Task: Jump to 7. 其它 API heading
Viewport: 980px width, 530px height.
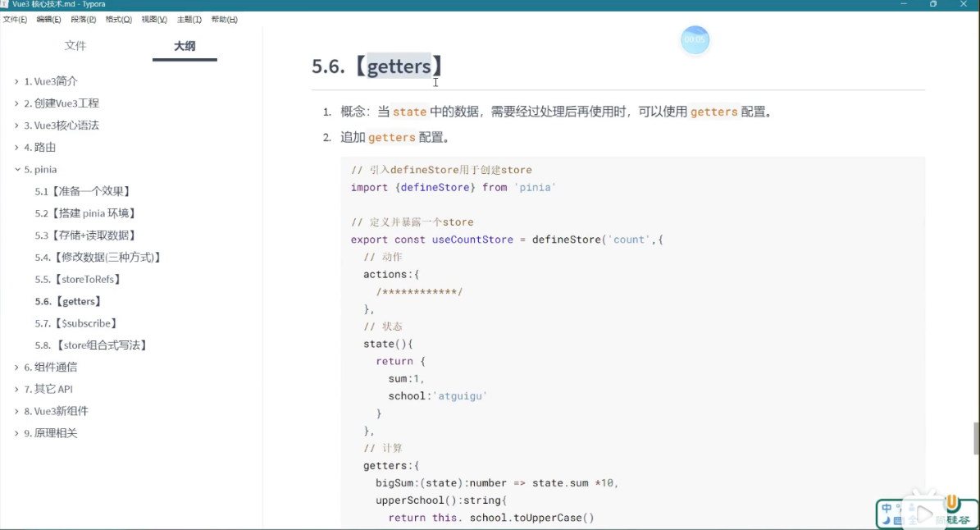Action: tap(48, 389)
